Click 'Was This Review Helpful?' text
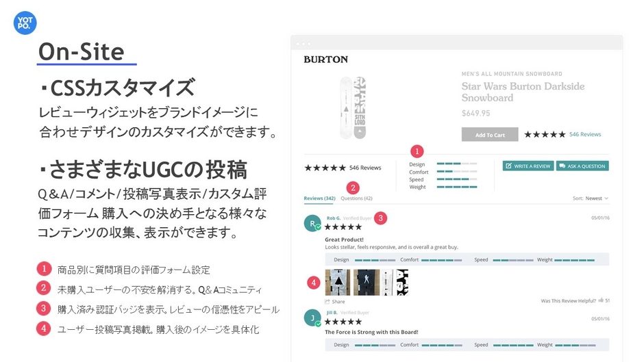The width and height of the screenshot is (644, 362). 569,301
